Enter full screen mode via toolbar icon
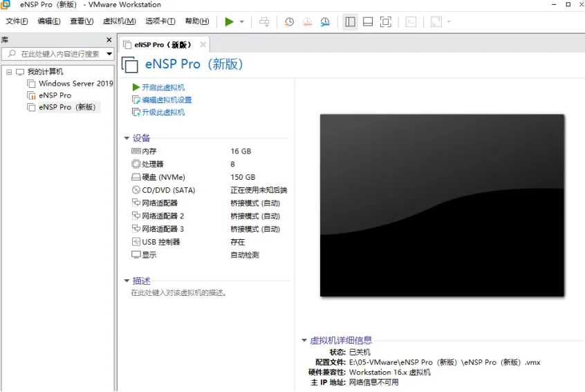 click(386, 21)
